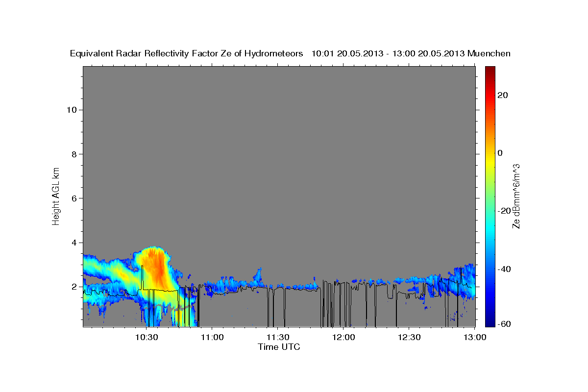Image resolution: width=588 pixels, height=392 pixels.
Task: Click the 11:30 time tick label
Action: point(278,337)
